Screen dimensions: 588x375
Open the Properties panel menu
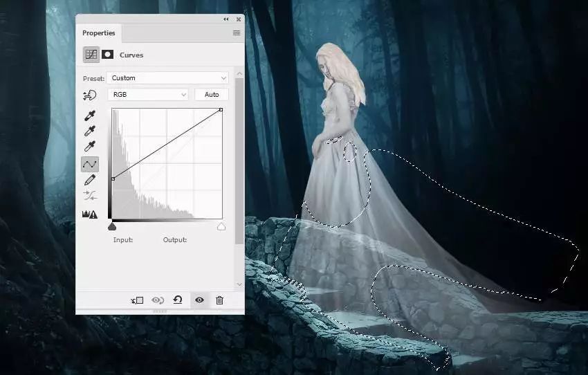[237, 33]
